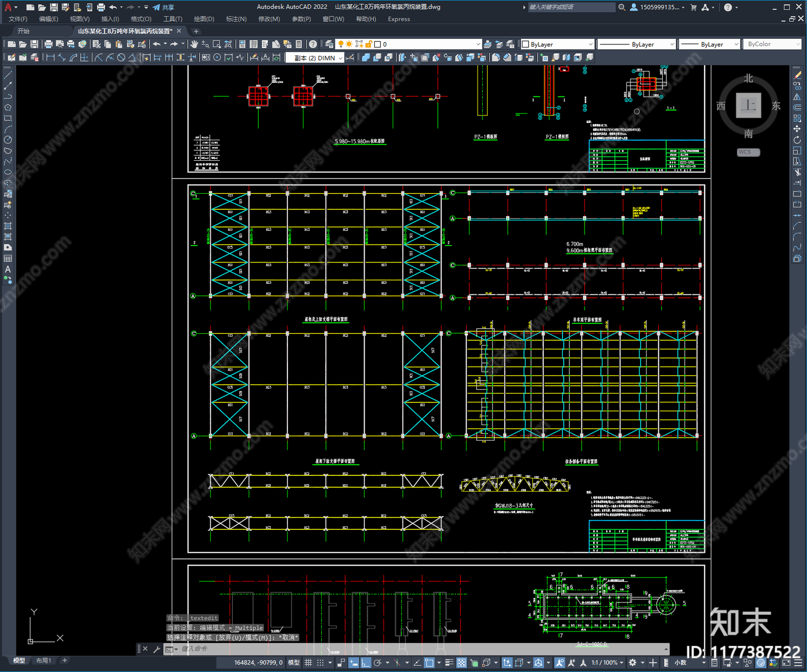
Task: Open the Plot printer icon in standard toolbar
Action: pos(48,44)
